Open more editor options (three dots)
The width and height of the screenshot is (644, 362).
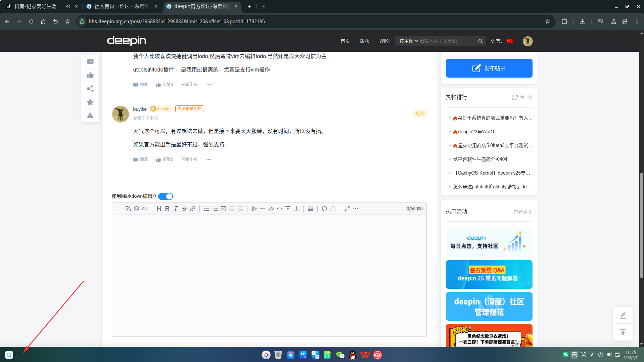pyautogui.click(x=355, y=209)
